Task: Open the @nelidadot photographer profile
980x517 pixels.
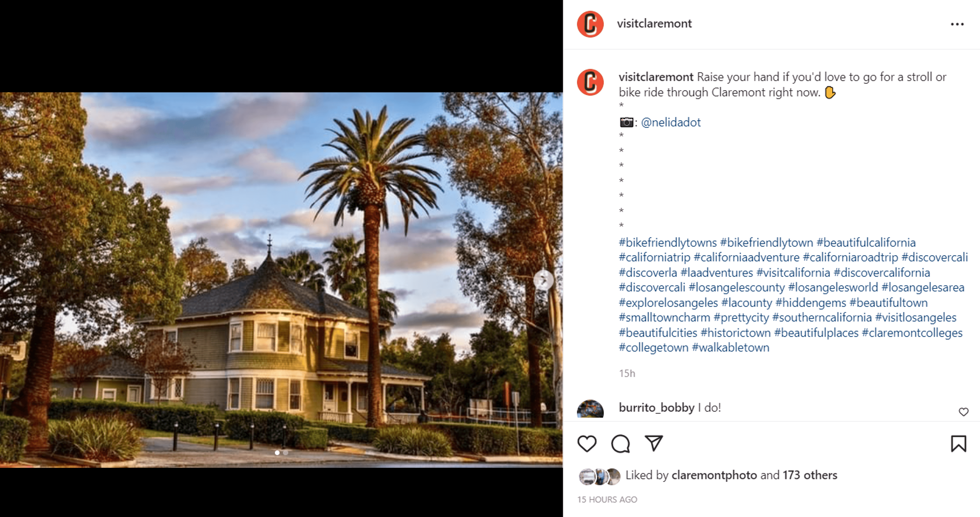Action: point(671,122)
